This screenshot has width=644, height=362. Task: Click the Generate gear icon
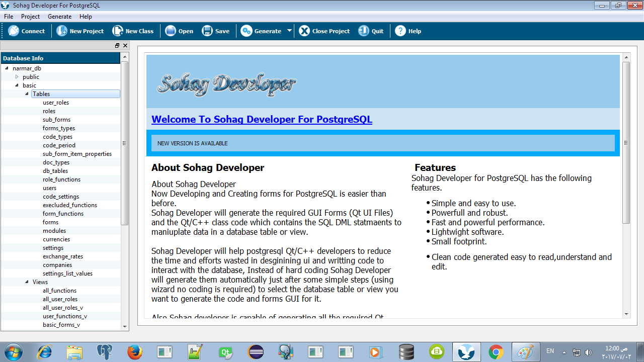pos(247,31)
